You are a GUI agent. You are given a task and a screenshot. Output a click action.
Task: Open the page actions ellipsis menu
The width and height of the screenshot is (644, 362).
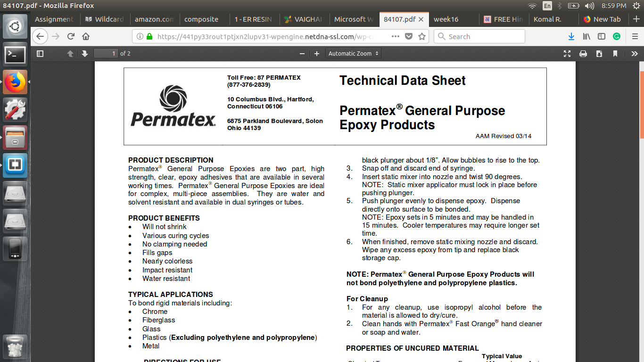pos(396,36)
